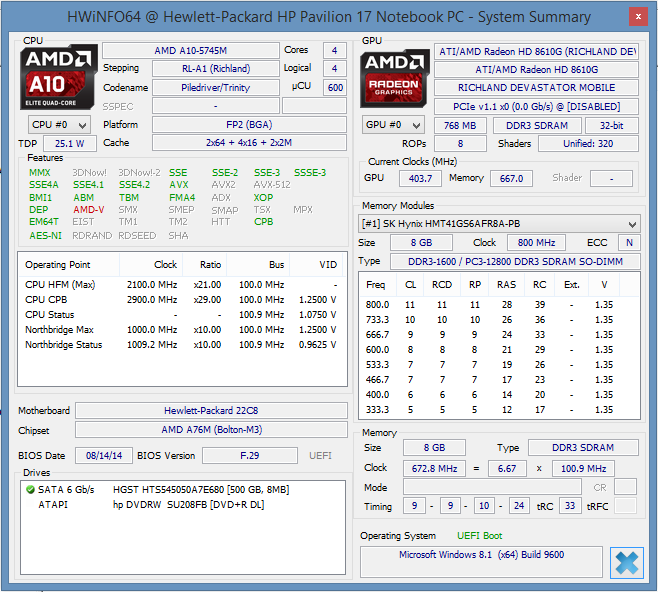Screen dimensions: 658x592
Task: Click the GPU clock value 403.7
Action: (420, 178)
